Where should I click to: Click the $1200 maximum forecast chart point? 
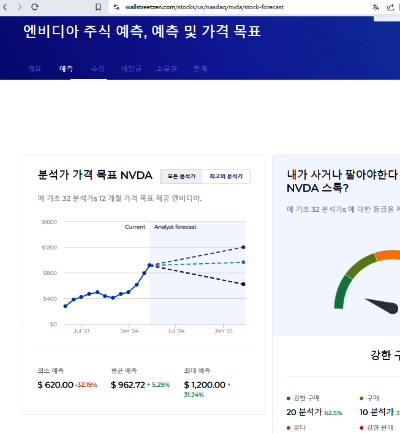243,247
